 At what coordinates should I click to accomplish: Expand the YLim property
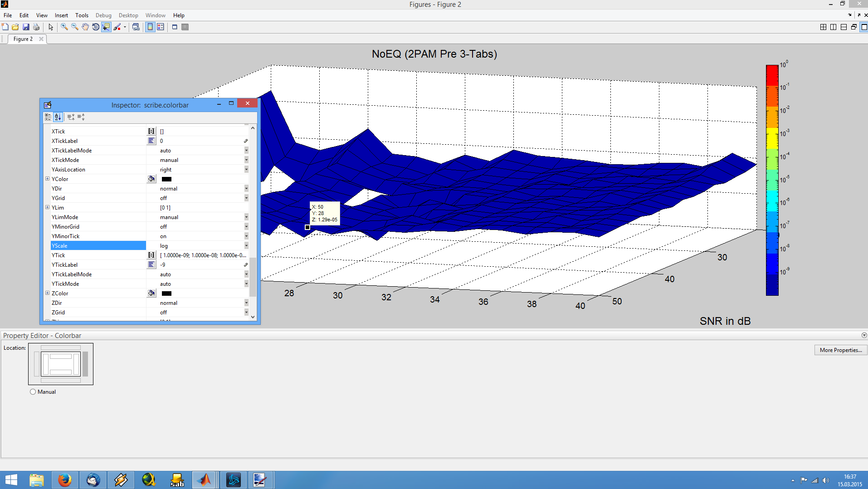tap(47, 207)
